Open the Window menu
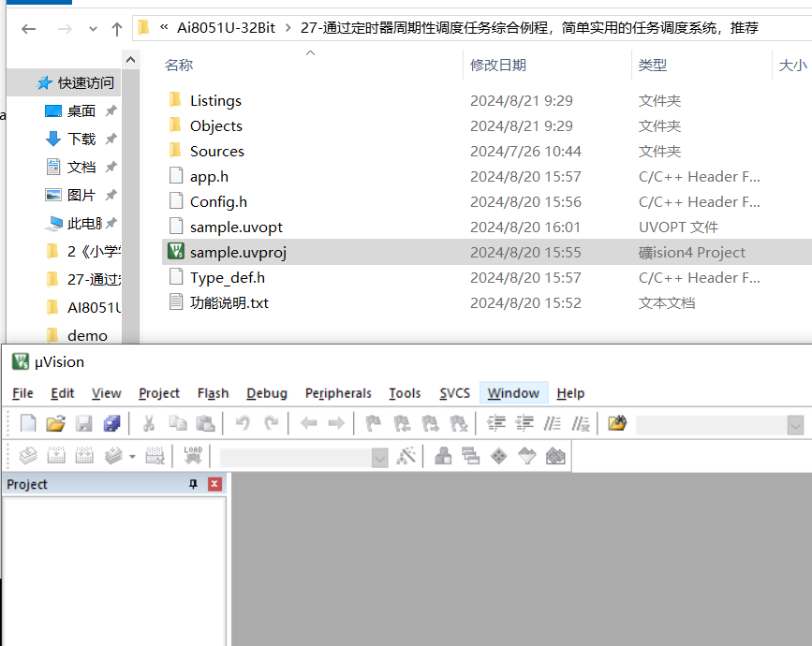Screen dimensions: 812x646 513,393
